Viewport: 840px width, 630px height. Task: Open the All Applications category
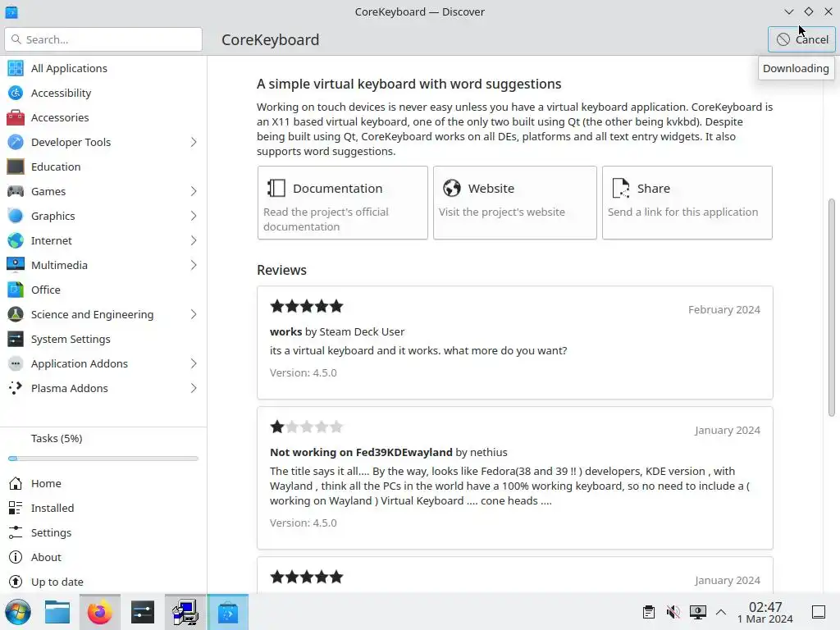click(x=103, y=68)
